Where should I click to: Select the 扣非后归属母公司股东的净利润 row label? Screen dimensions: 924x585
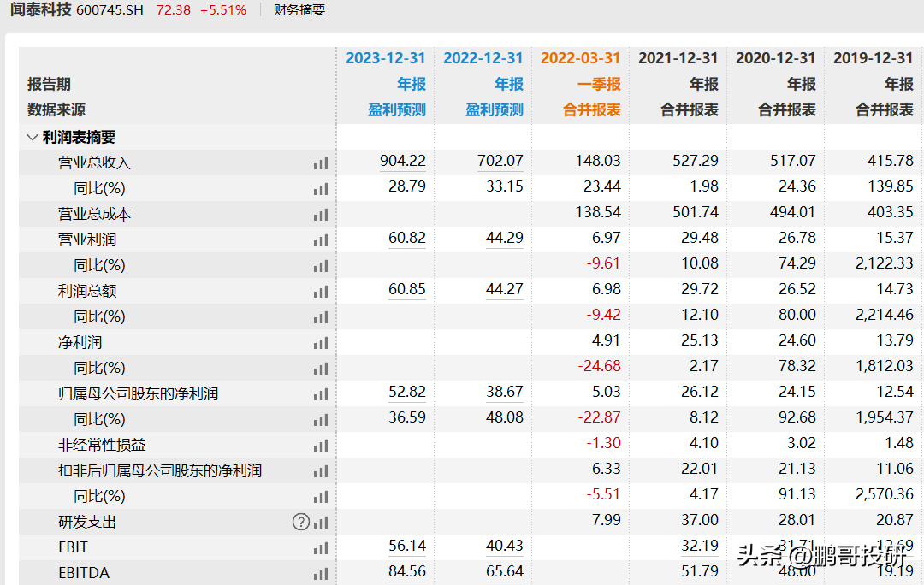click(160, 470)
